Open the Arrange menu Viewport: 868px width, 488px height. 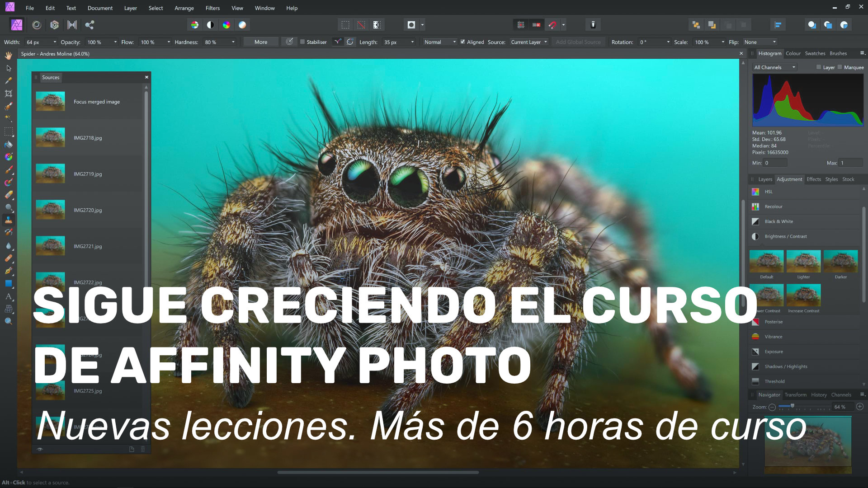point(184,8)
